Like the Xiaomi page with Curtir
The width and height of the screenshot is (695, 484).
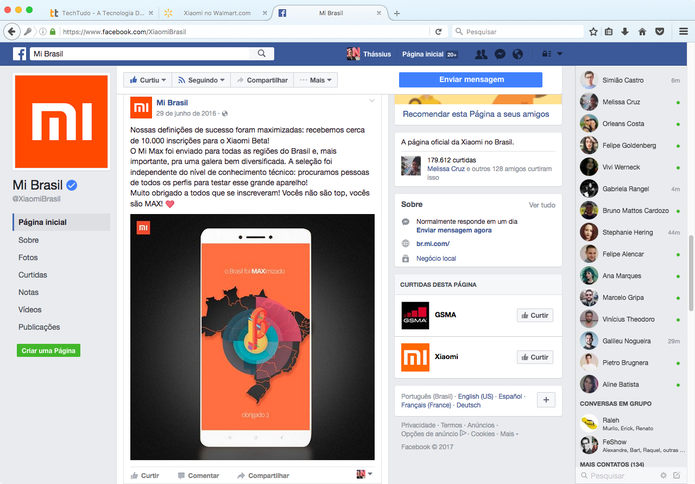pyautogui.click(x=535, y=357)
